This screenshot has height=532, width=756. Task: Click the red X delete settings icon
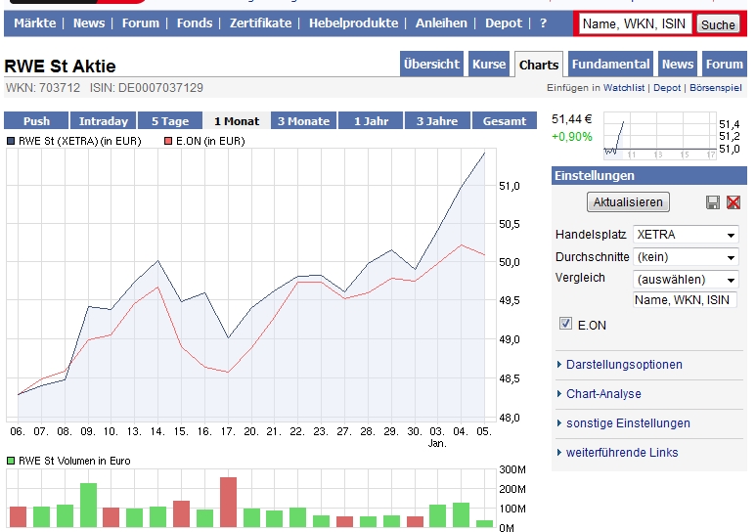coord(734,202)
